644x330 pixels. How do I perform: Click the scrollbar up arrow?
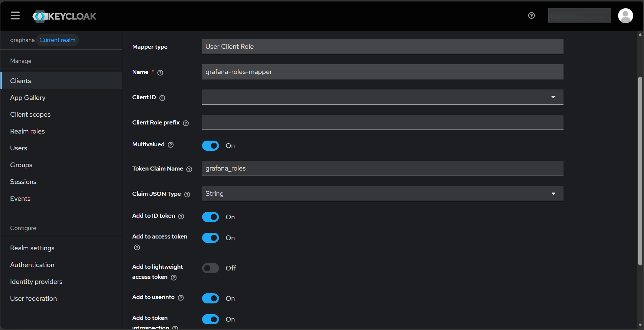640,34
